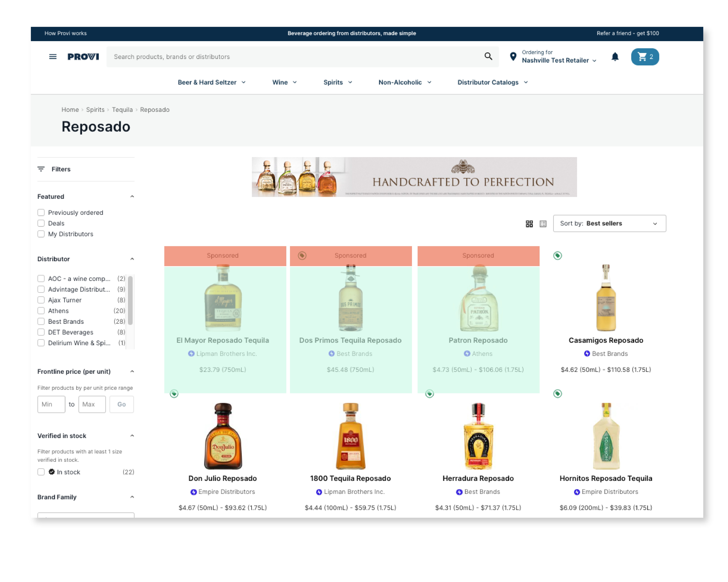Click the deal tag on Herradura Reposado
The width and height of the screenshot is (728, 582).
click(x=430, y=394)
